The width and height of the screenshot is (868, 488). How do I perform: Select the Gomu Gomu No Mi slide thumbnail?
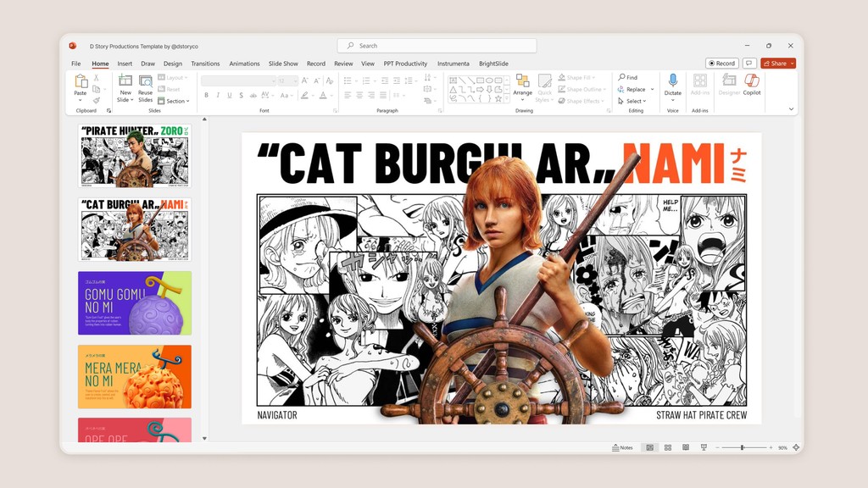pos(134,303)
